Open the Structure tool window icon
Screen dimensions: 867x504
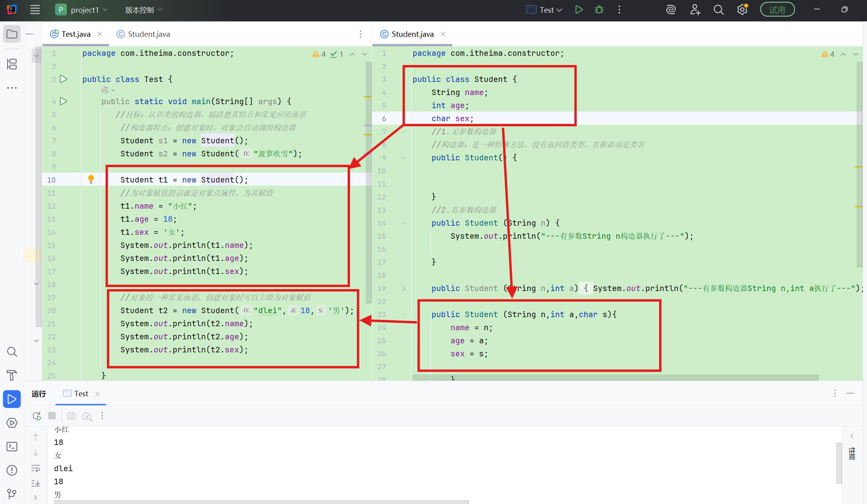12,64
